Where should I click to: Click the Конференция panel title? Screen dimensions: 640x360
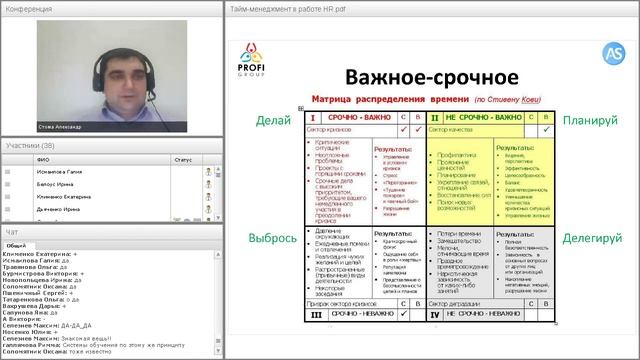tap(29, 9)
